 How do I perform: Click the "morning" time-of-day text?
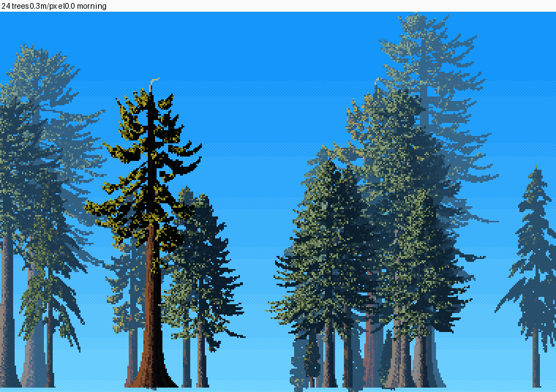click(x=91, y=6)
